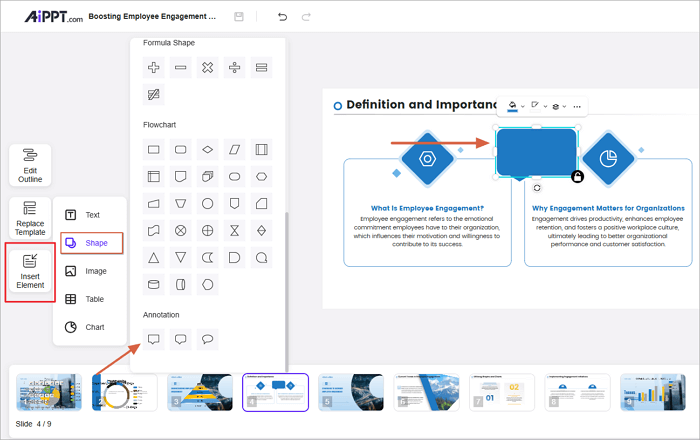Insert the flowchart internal storage shape
700x440 pixels.
click(x=154, y=177)
